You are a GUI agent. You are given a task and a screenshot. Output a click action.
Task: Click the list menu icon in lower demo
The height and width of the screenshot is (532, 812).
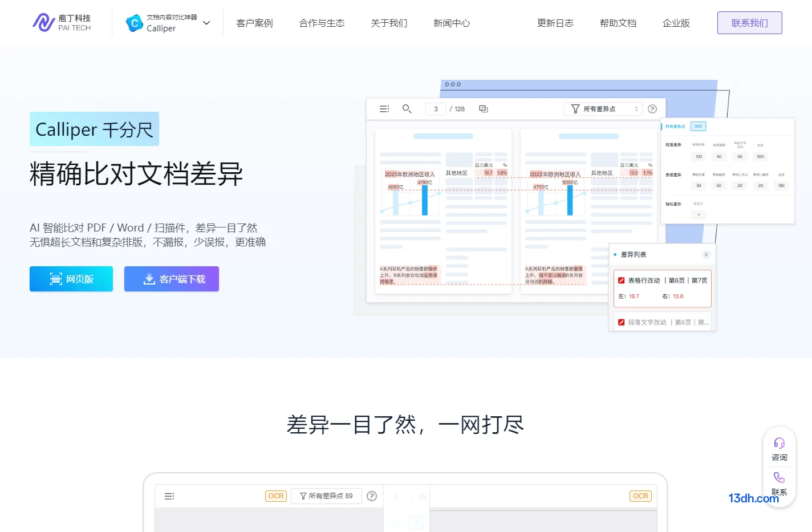click(169, 496)
